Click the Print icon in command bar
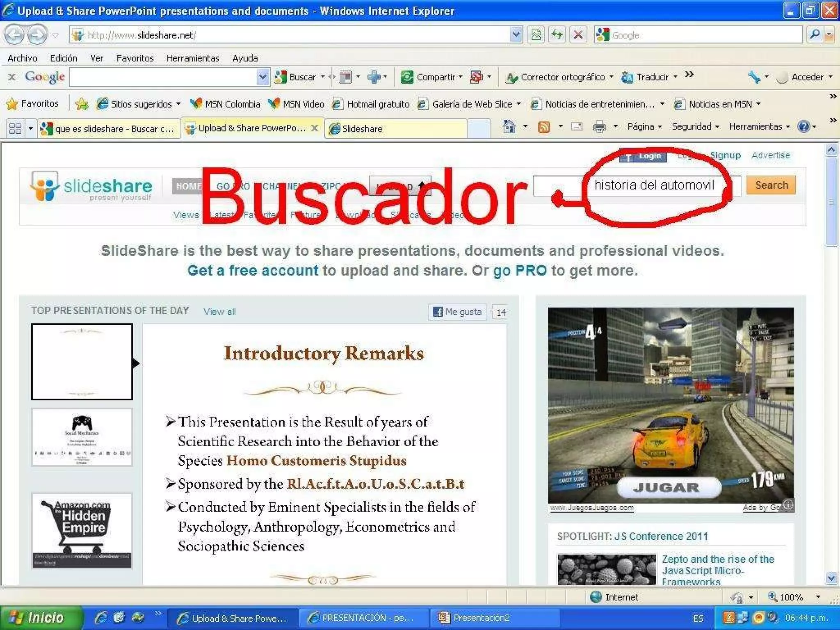Image resolution: width=840 pixels, height=630 pixels. tap(599, 127)
